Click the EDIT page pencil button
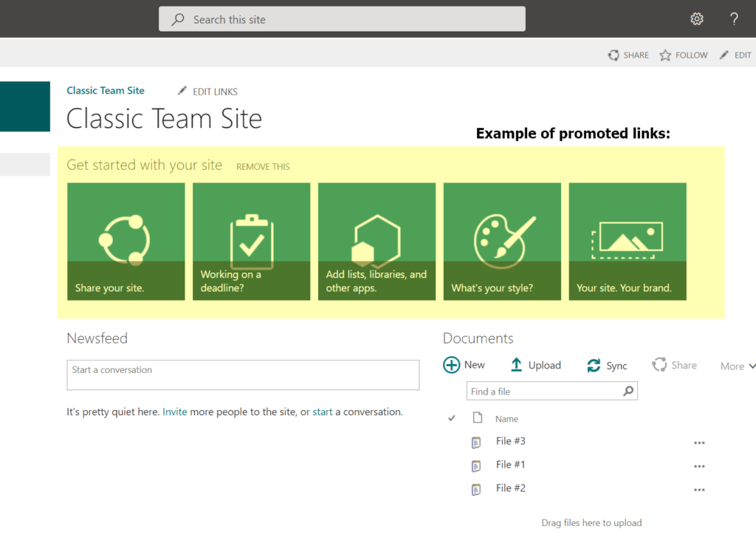This screenshot has width=756, height=537. point(735,55)
